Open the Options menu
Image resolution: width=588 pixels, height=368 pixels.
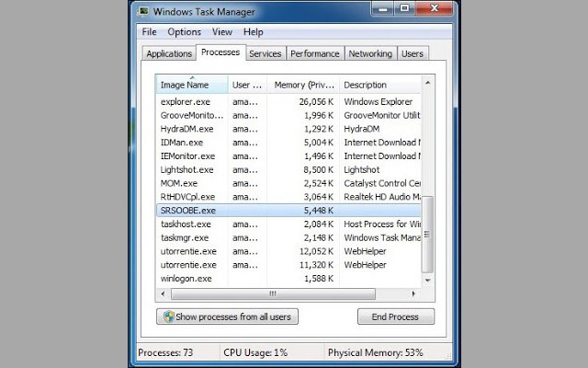click(x=184, y=32)
